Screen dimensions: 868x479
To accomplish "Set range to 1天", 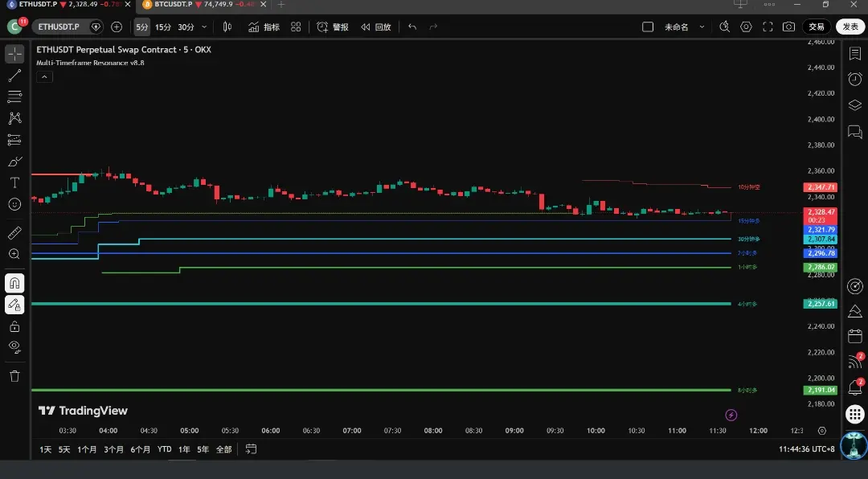I will (45, 449).
